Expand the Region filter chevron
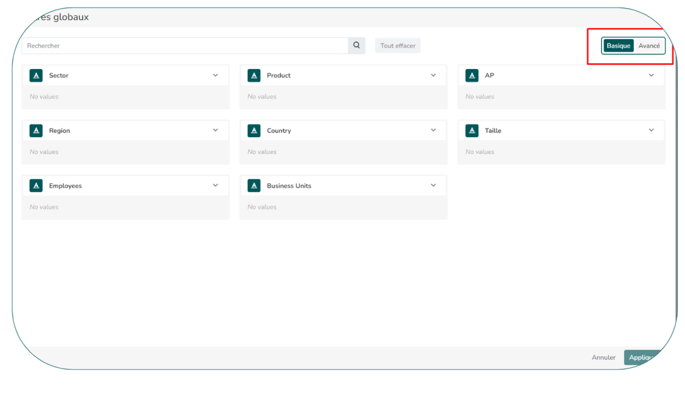This screenshot has width=685, height=395. coord(215,130)
